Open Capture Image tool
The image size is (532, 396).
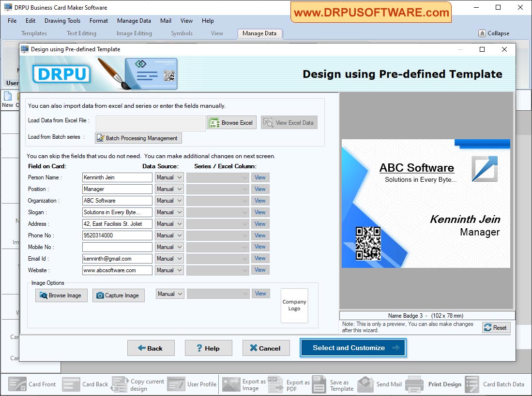pos(118,295)
